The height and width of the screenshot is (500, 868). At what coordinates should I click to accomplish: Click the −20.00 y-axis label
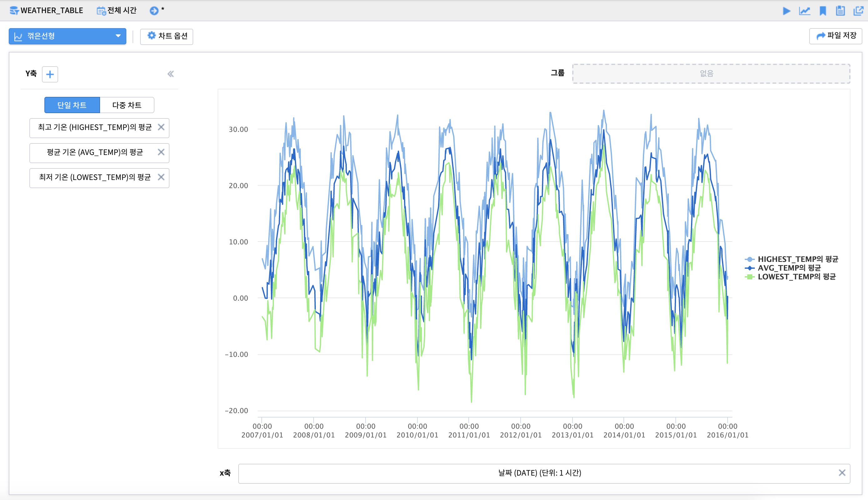click(236, 411)
